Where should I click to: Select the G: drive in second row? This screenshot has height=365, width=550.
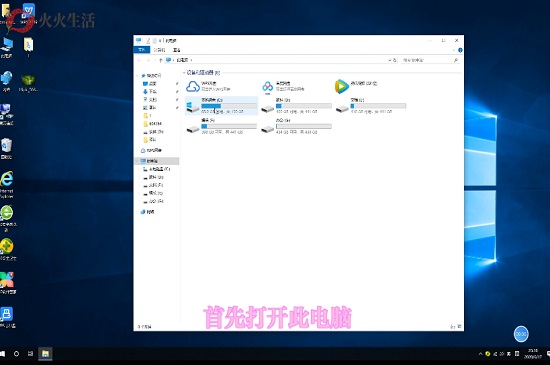(x=268, y=129)
